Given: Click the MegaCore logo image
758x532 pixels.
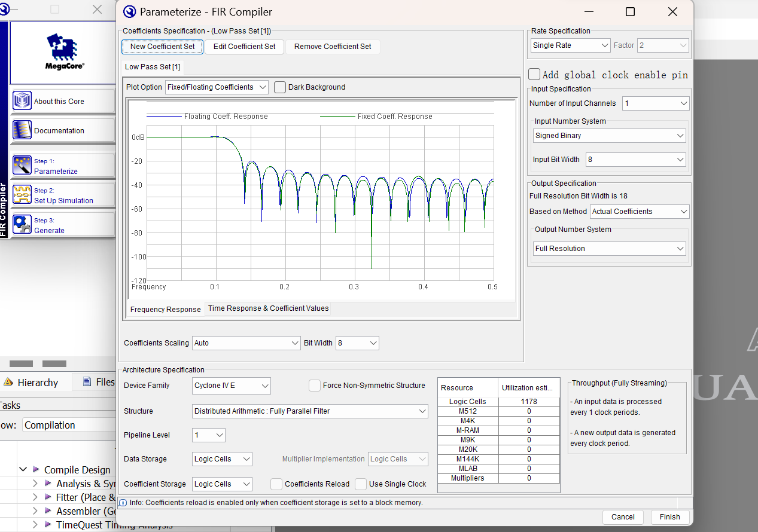Looking at the screenshot, I should 64,52.
